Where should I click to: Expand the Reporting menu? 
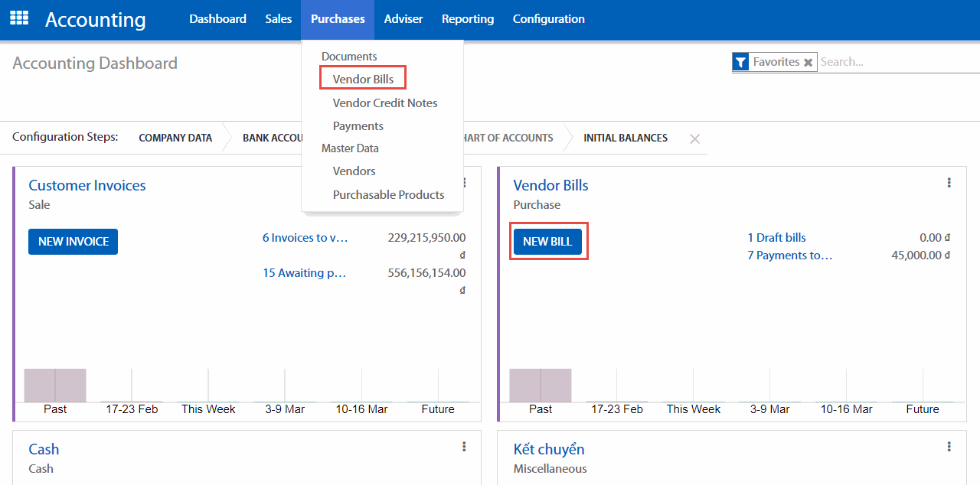coord(468,19)
